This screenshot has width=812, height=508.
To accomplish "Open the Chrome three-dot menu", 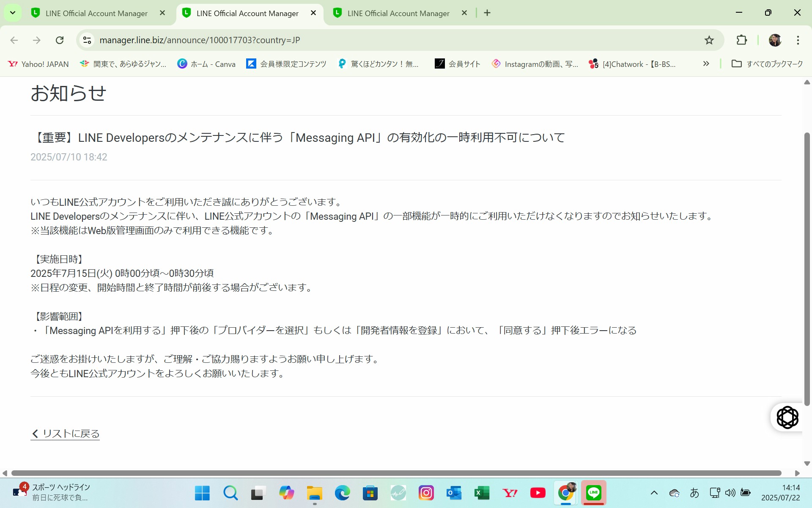I will [x=798, y=40].
